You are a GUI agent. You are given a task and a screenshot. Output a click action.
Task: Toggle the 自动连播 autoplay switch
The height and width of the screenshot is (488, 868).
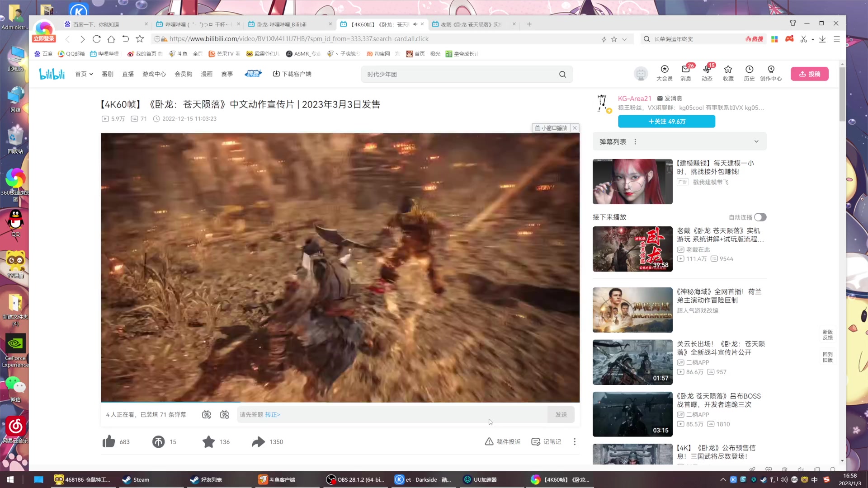pyautogui.click(x=760, y=217)
